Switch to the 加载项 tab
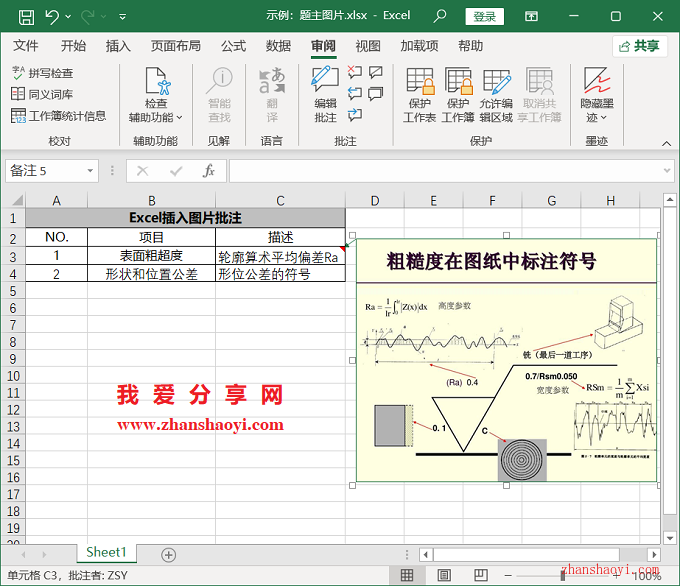680x586 pixels. point(419,46)
